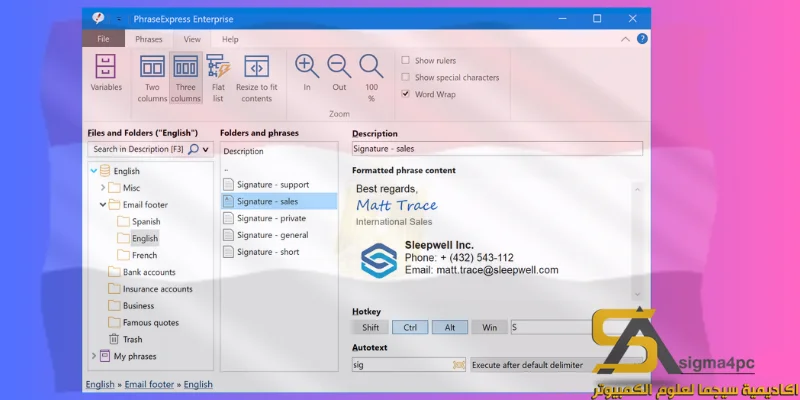Viewport: 800px width, 400px height.
Task: Click the Signature - support phrase icon
Action: coord(229,185)
